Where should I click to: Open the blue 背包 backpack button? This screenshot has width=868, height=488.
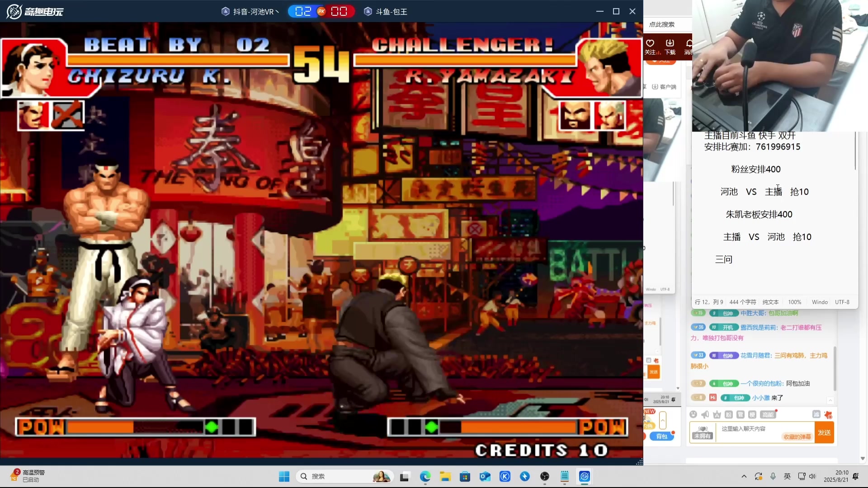(662, 436)
